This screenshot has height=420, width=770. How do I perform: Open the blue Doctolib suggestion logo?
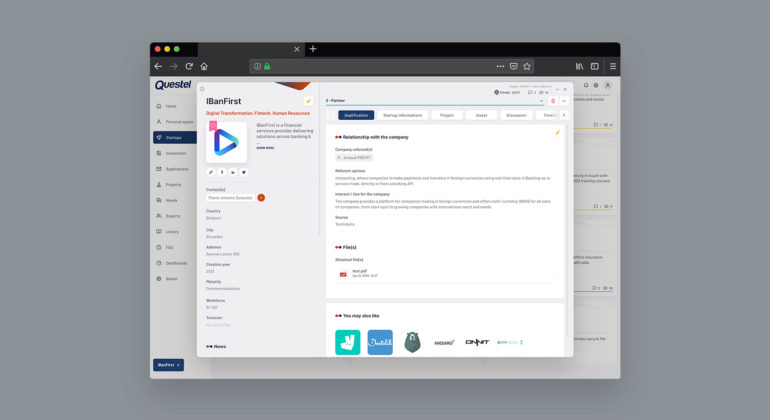(x=380, y=342)
